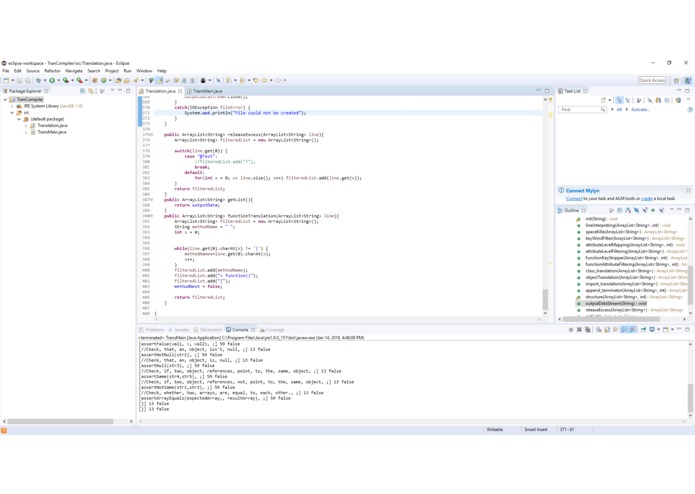
Task: Open the Refactor menu
Action: (x=52, y=71)
